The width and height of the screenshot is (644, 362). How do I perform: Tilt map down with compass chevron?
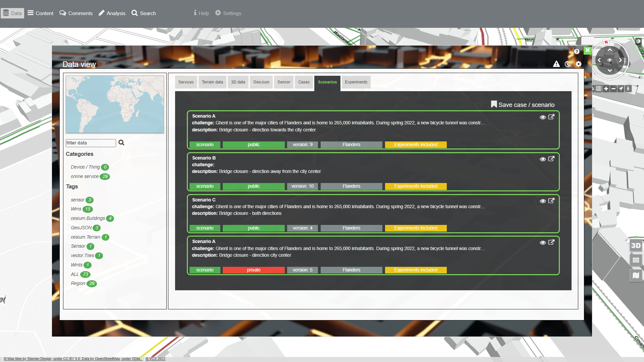point(610,70)
